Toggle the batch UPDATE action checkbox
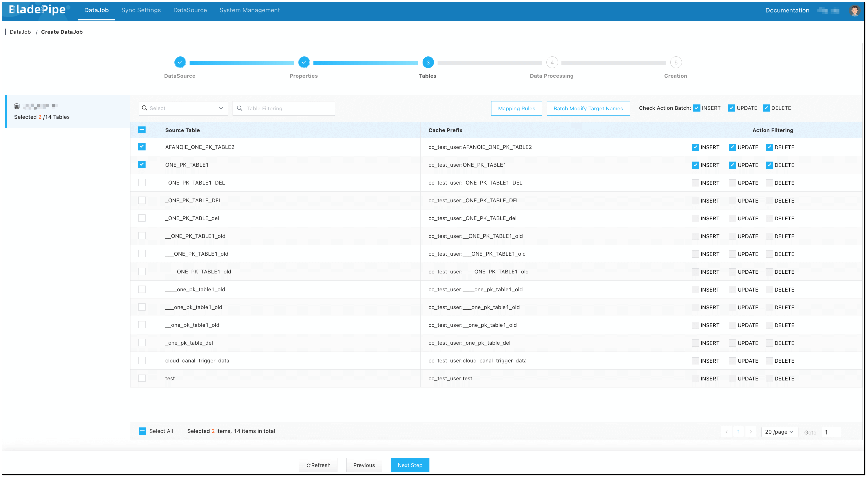868x478 pixels. pos(731,108)
